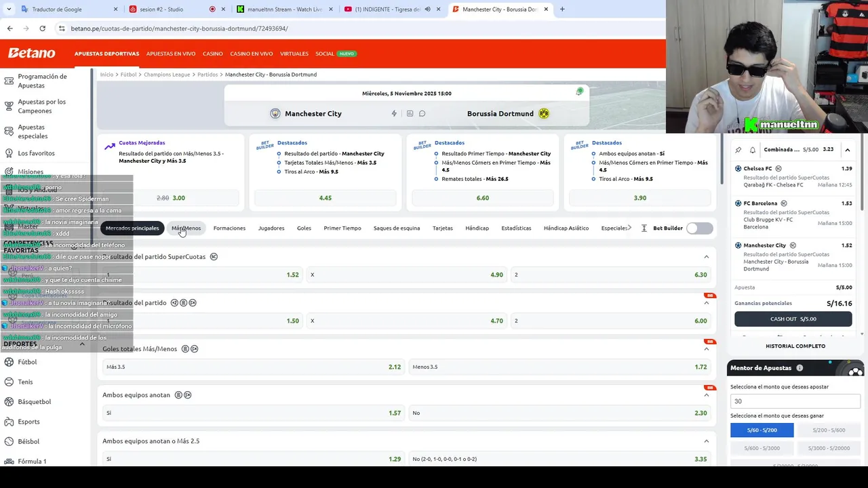Toggle the Bet Builder switch
The height and width of the screenshot is (488, 868).
(x=699, y=228)
